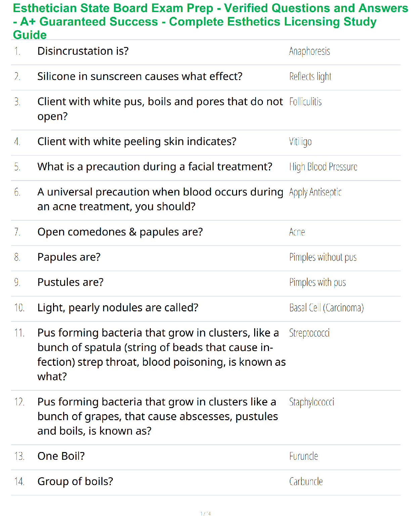Select the "Apply Antiseptic" answer text
411x532 pixels.
[x=315, y=192]
